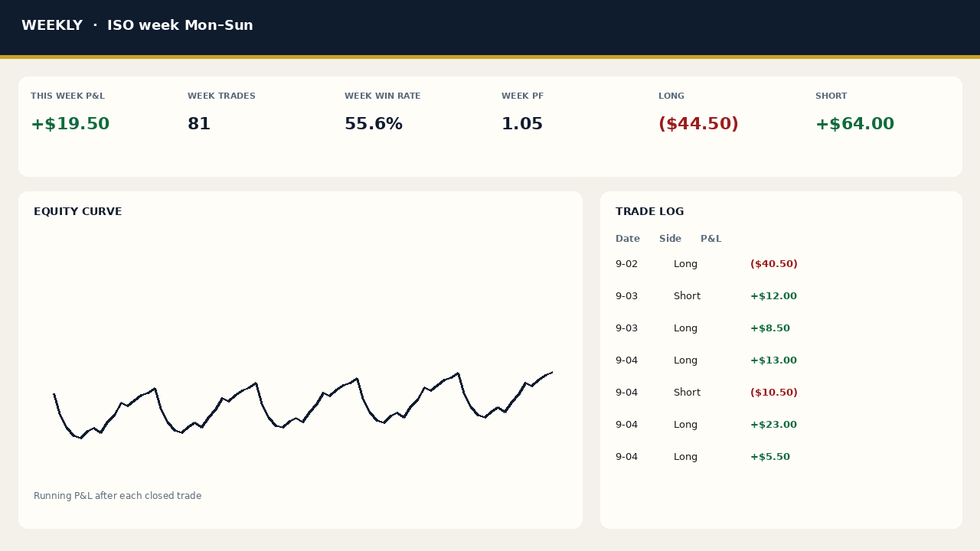Click the WEEK TRADES label

coord(221,96)
